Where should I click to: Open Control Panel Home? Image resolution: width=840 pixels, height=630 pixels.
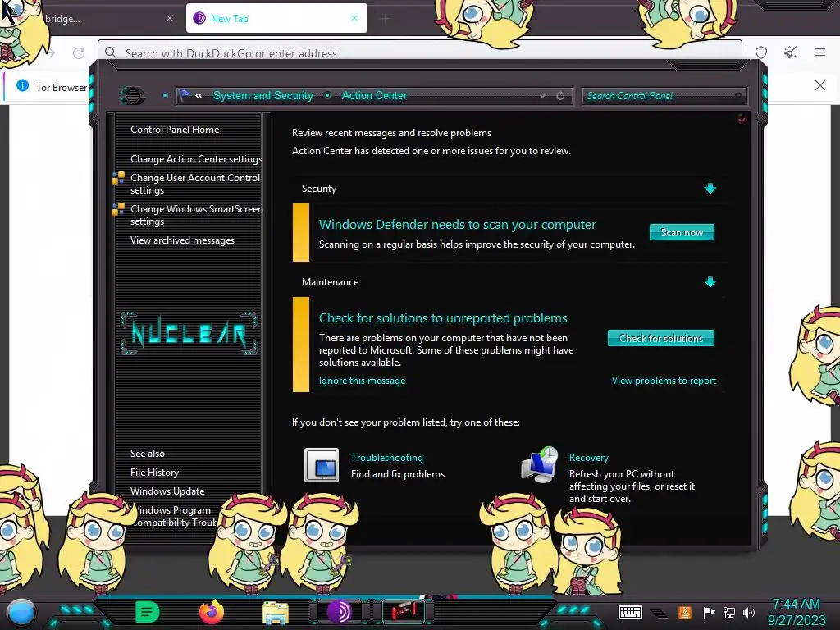click(175, 129)
